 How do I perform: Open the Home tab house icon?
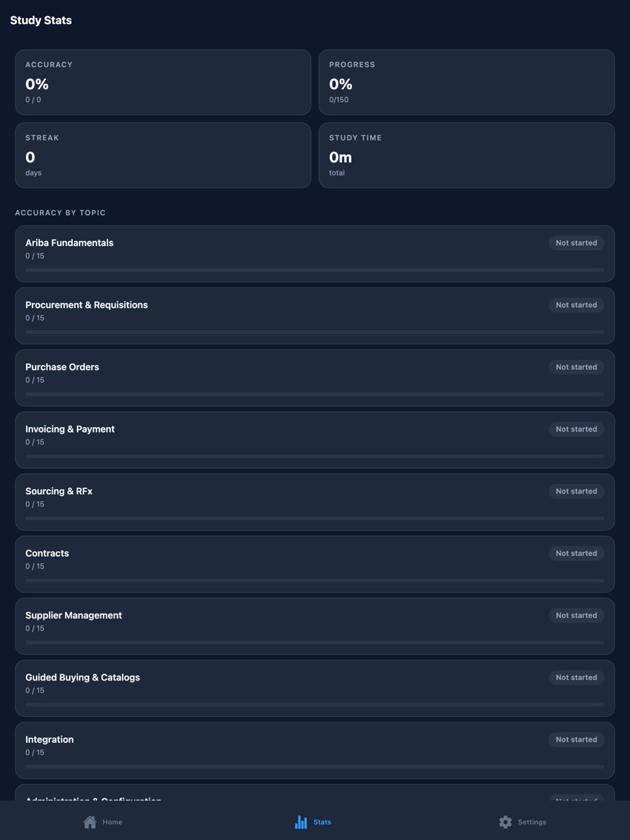click(90, 822)
